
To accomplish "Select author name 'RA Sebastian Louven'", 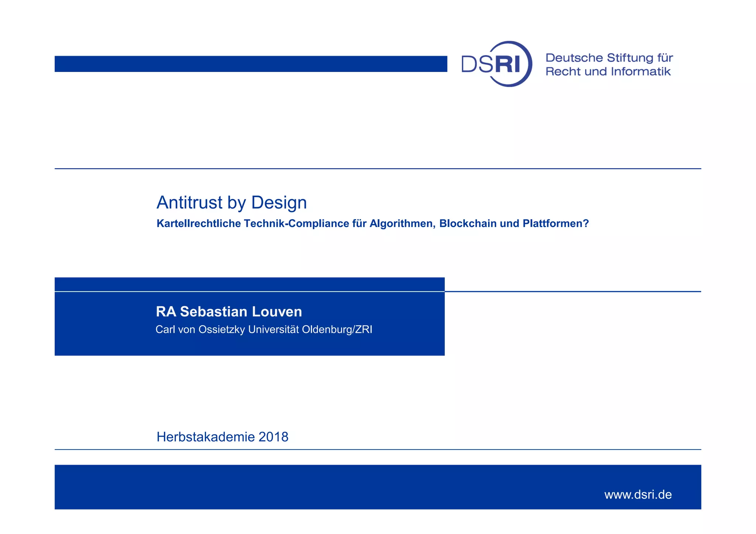I will (x=229, y=312).
